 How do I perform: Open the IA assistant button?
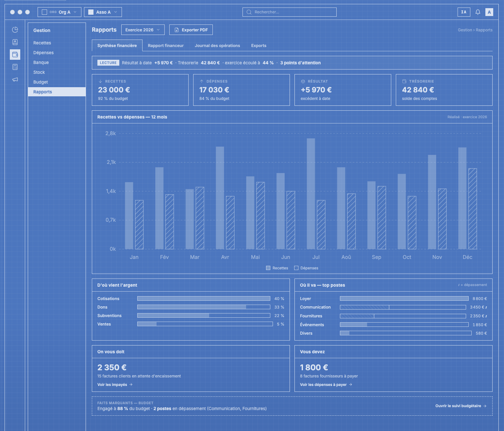pos(464,12)
